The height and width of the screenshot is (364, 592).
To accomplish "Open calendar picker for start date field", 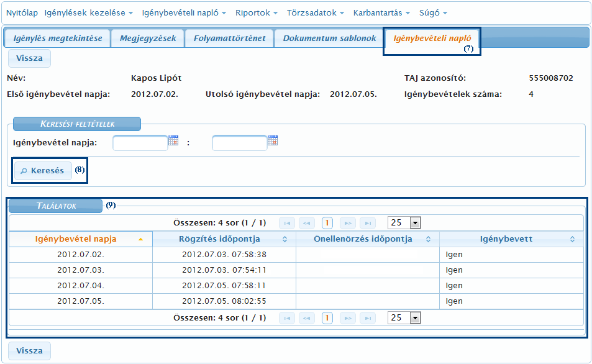I will coord(173,140).
